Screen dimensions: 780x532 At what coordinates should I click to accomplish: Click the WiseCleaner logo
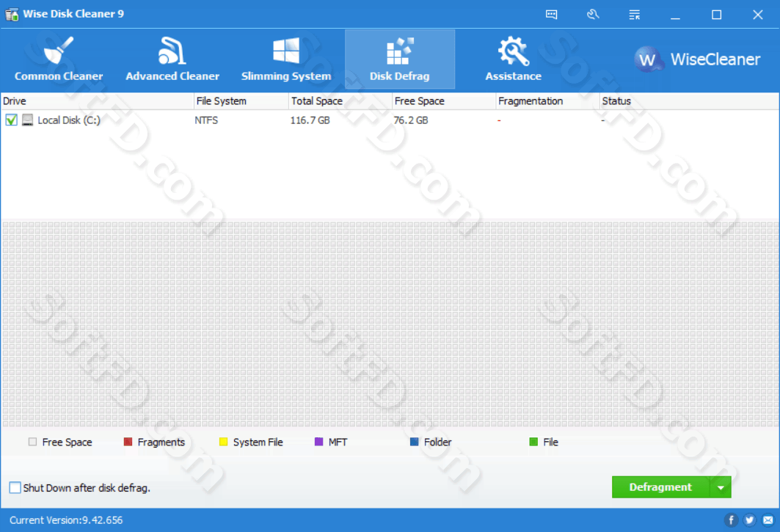[697, 59]
